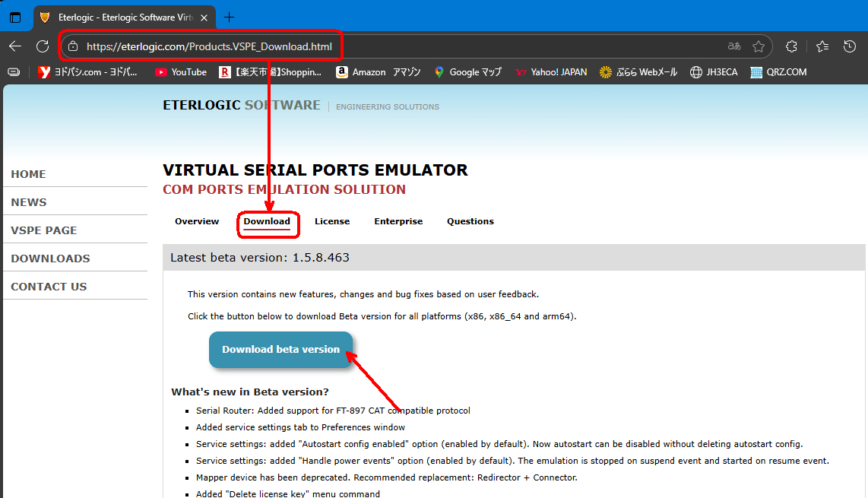Open the QRZ.COM bookmark
This screenshot has height=498, width=868.
778,72
